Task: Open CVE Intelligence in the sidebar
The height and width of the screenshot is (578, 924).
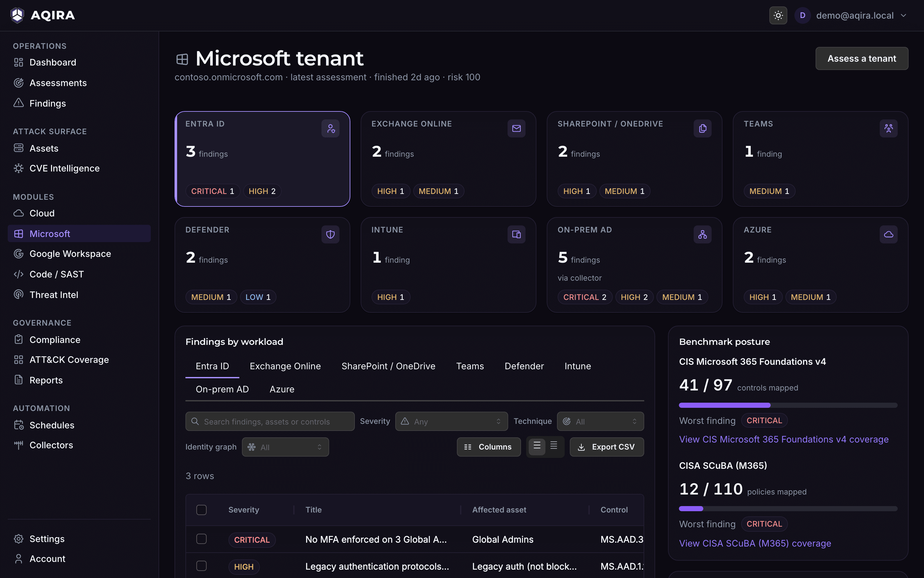Action: (x=79, y=168)
